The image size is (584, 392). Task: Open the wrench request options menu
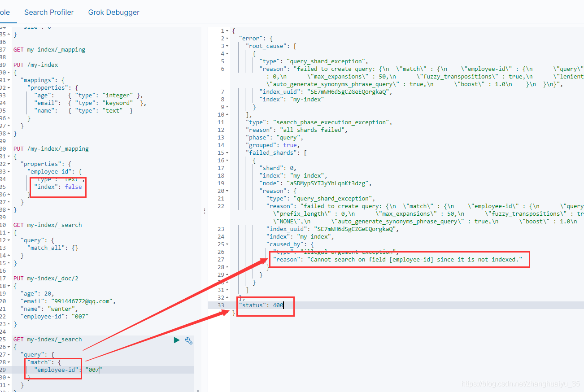(189, 340)
